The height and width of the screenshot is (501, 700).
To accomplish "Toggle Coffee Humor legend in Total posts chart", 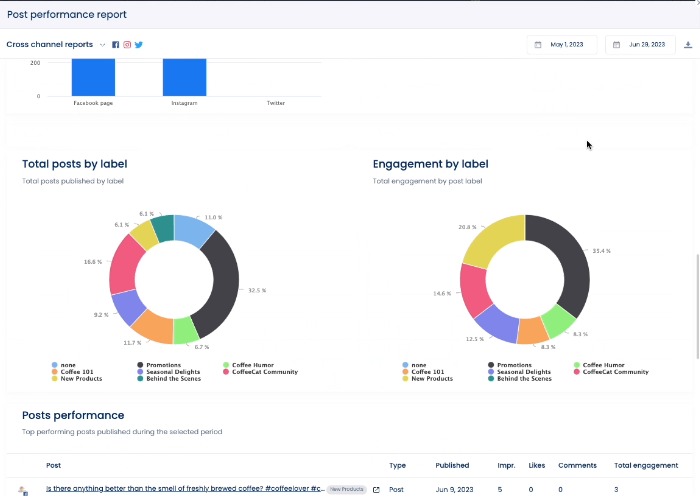I will point(252,365).
